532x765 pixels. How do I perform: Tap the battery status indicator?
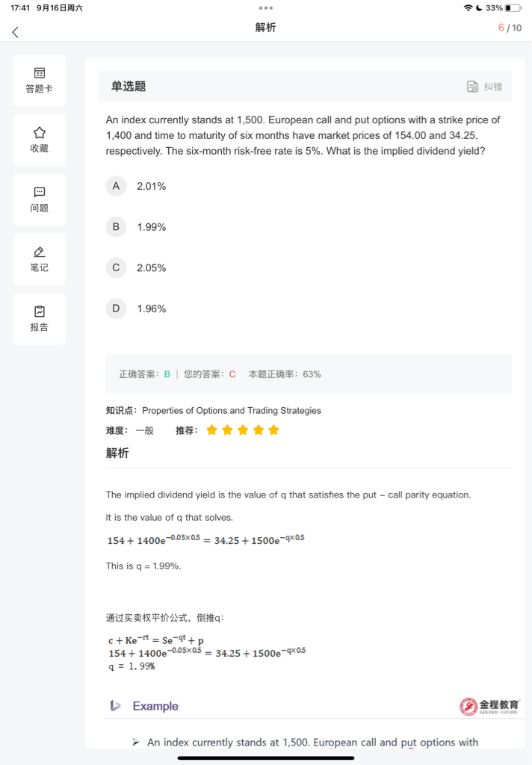(513, 7)
